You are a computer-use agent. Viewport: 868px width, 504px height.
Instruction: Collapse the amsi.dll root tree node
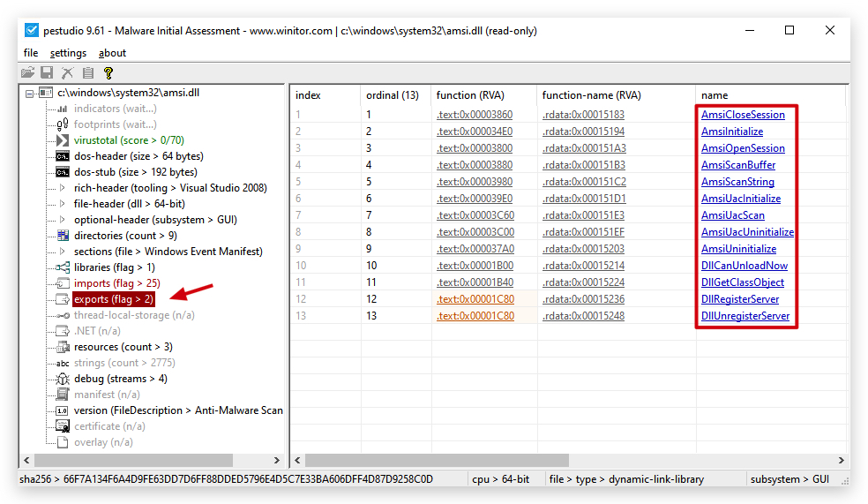(x=29, y=94)
